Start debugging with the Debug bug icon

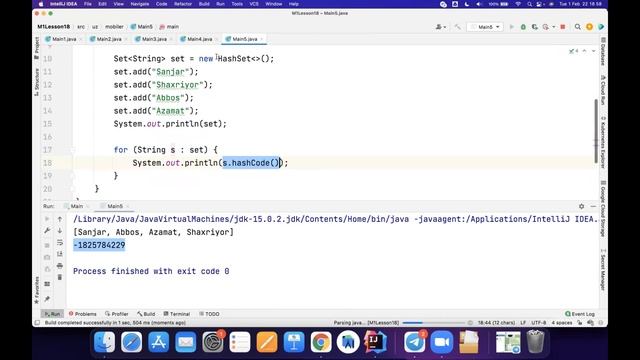pos(523,27)
